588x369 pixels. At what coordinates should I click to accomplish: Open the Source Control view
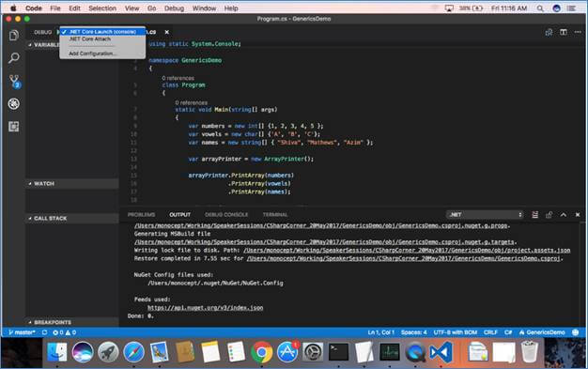(14, 81)
